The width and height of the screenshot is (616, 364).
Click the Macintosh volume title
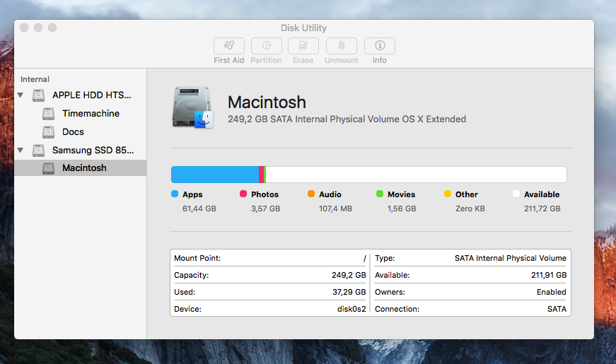point(267,102)
